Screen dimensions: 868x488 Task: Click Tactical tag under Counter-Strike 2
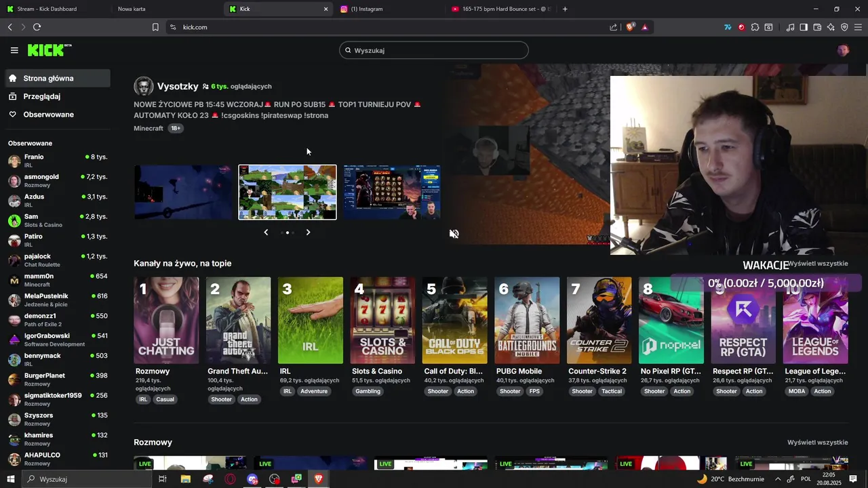point(611,391)
